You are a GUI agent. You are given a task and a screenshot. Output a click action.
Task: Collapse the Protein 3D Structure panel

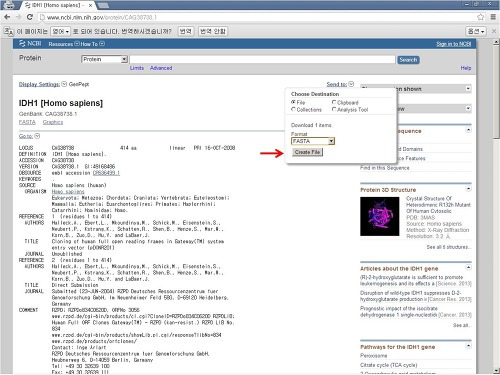tap(468, 189)
